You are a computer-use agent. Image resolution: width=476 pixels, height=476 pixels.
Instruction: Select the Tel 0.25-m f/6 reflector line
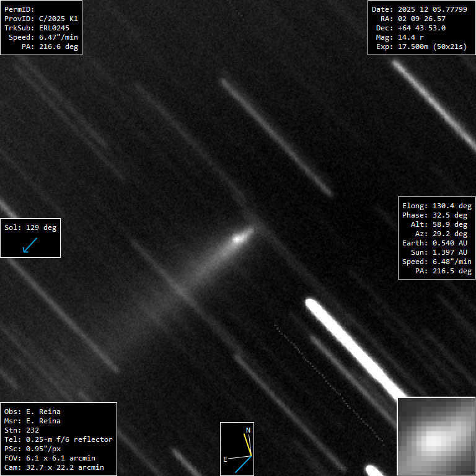point(58,439)
